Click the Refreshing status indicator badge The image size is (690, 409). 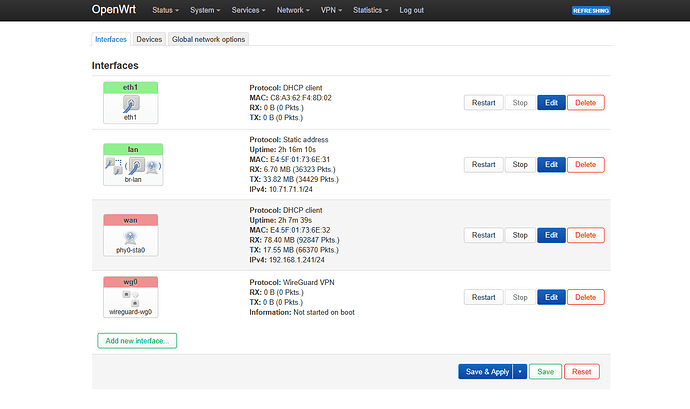coord(591,10)
